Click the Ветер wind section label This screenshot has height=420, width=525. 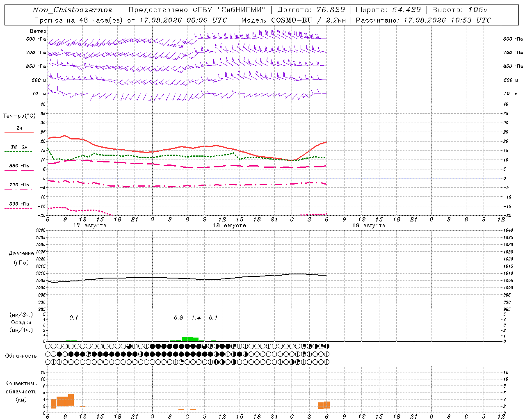[x=38, y=31]
